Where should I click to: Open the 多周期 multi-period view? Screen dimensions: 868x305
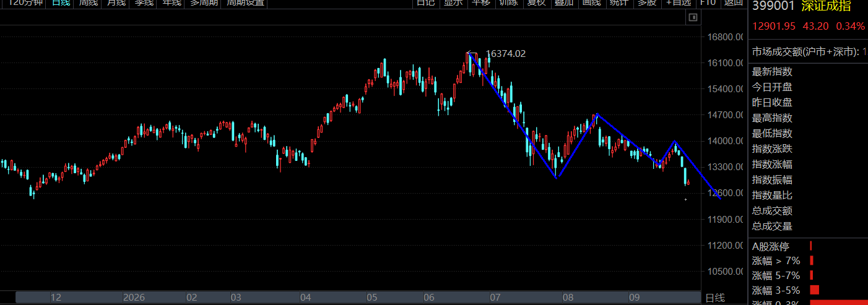point(204,2)
